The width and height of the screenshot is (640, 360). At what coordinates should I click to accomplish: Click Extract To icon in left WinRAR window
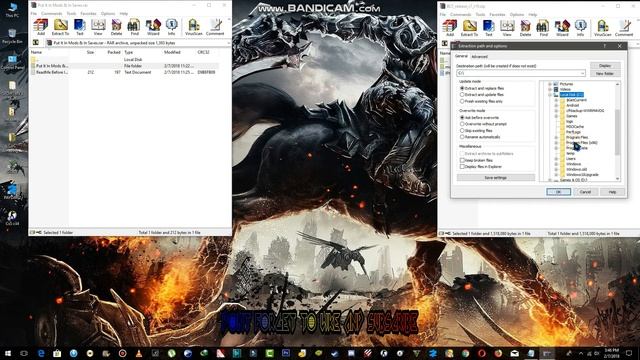tap(60, 27)
